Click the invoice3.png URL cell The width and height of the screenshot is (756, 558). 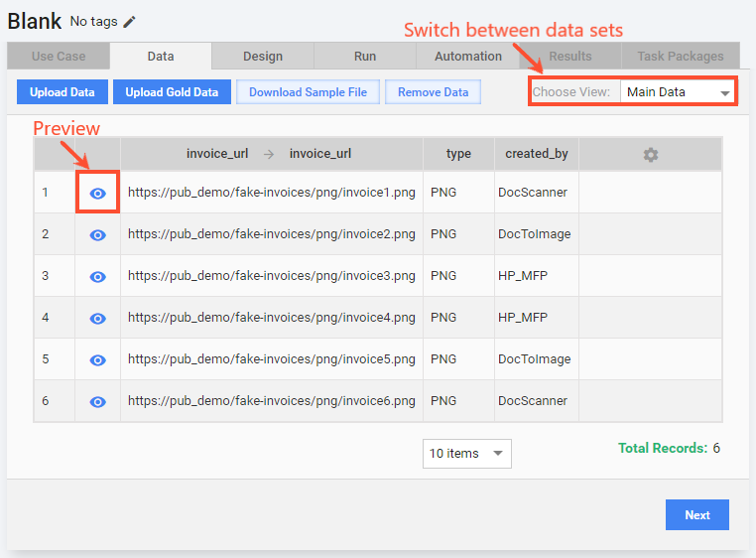pos(272,276)
